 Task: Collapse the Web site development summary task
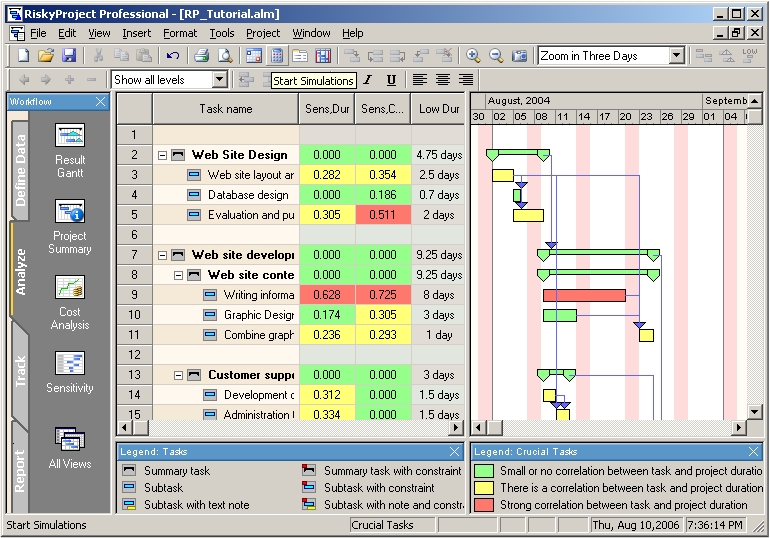(162, 255)
